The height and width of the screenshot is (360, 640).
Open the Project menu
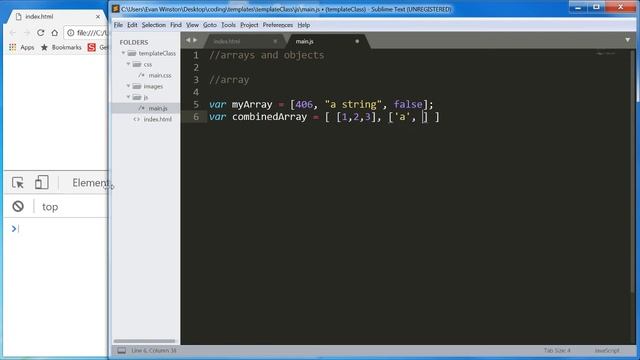tap(249, 25)
